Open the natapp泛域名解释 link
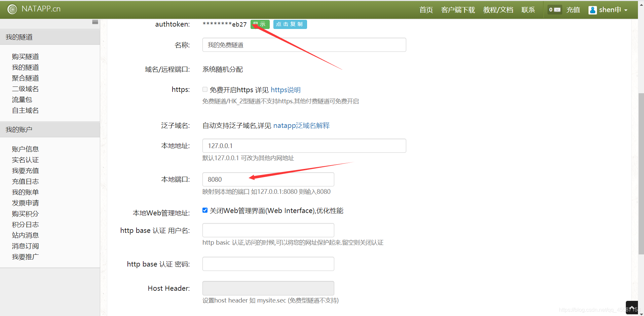Viewport: 644px width, 316px height. point(301,126)
